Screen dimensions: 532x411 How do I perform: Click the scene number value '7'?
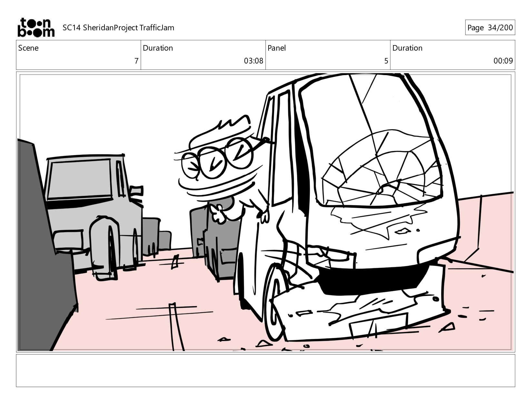136,61
